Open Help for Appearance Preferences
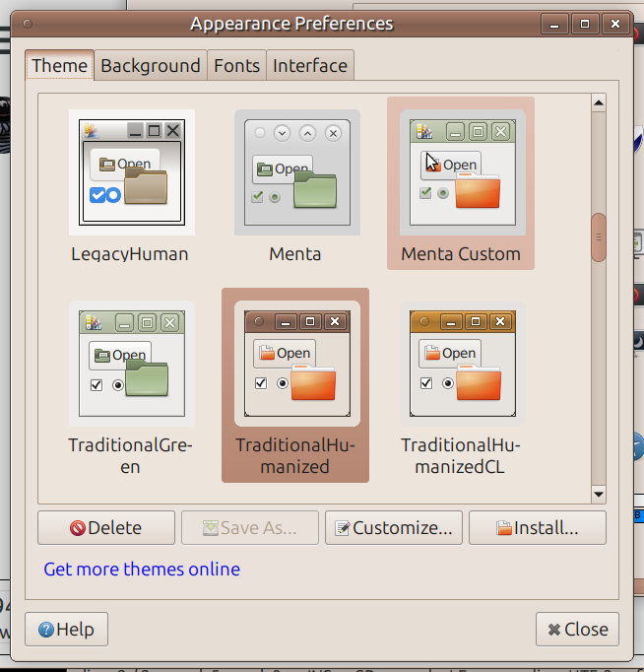 click(x=67, y=629)
